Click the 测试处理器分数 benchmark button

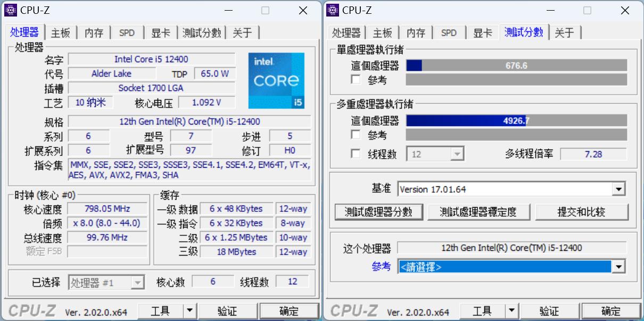[x=379, y=211]
